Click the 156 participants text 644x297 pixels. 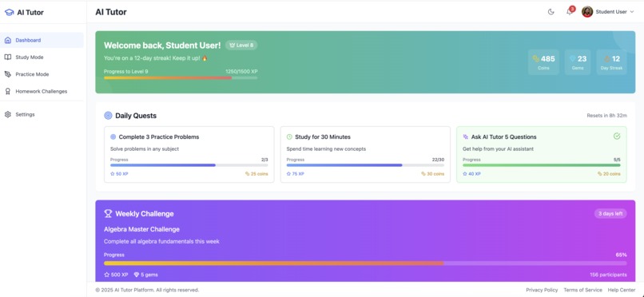pyautogui.click(x=608, y=275)
